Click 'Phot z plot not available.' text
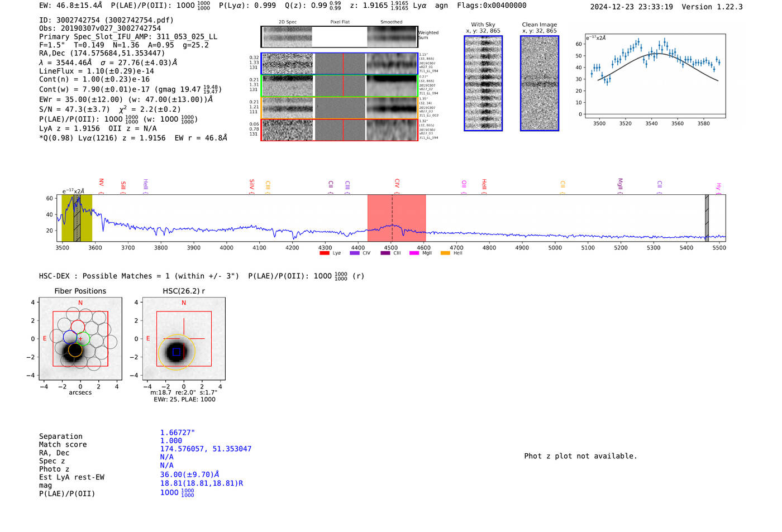782x532 pixels. pyautogui.click(x=580, y=456)
